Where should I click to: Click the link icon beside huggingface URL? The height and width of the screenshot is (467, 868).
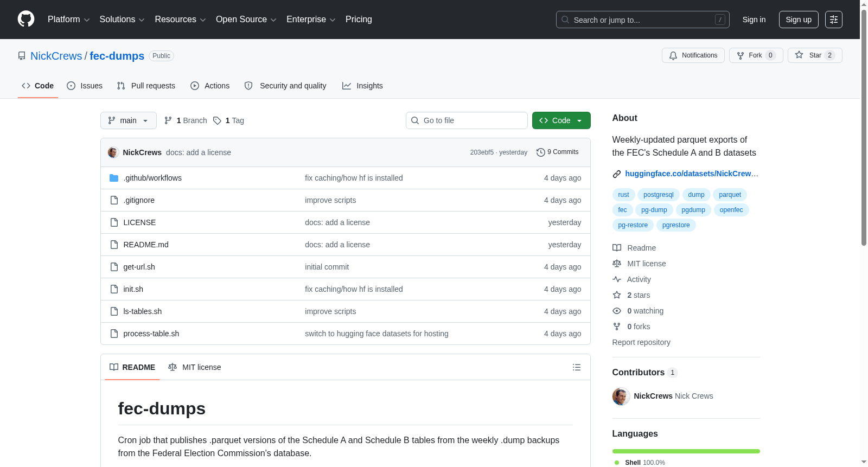[x=617, y=174]
